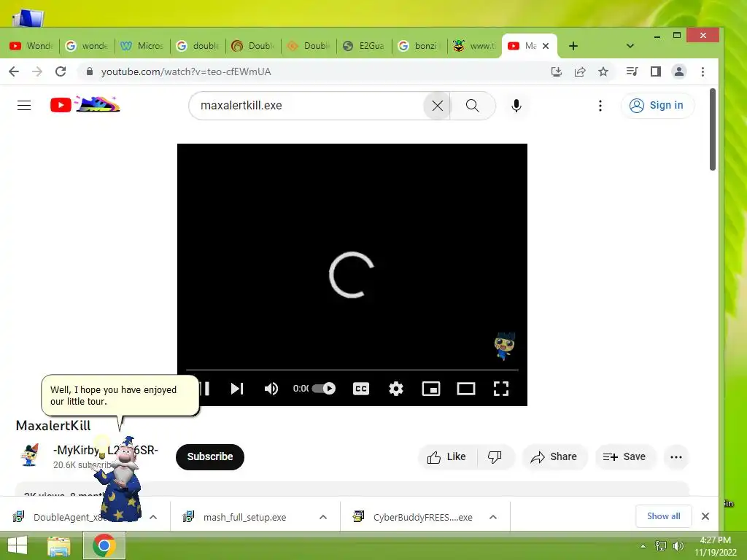Go to the YouTube home logo
This screenshot has width=747, height=560.
85,105
